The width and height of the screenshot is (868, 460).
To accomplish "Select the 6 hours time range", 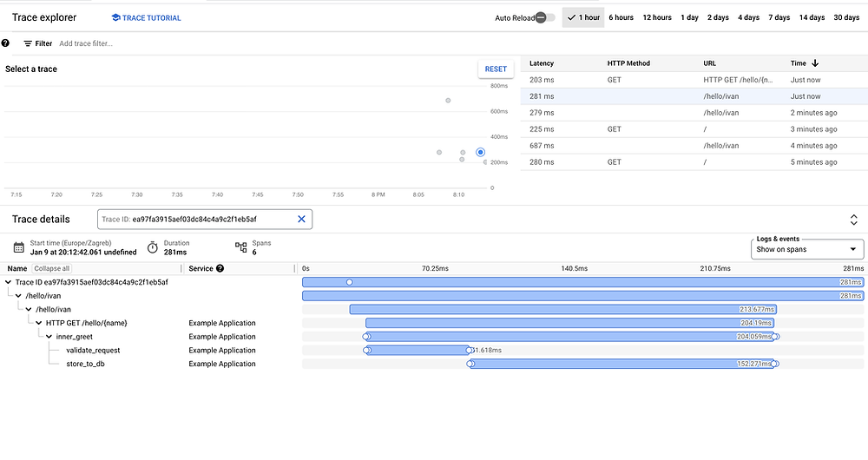I will pos(621,17).
